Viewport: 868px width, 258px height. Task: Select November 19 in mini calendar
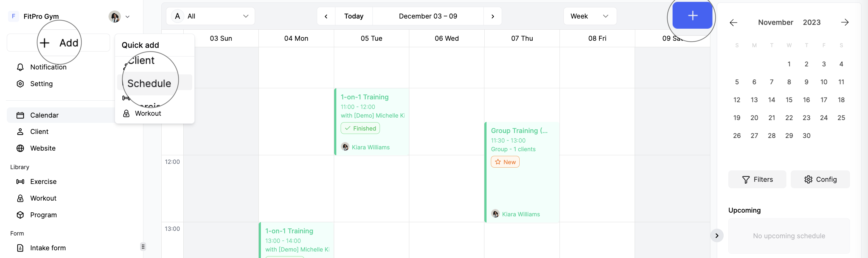tap(737, 118)
